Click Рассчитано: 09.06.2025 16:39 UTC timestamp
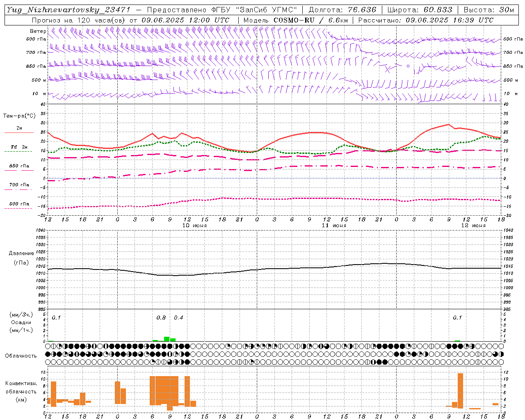The image size is (525, 420). (x=426, y=20)
